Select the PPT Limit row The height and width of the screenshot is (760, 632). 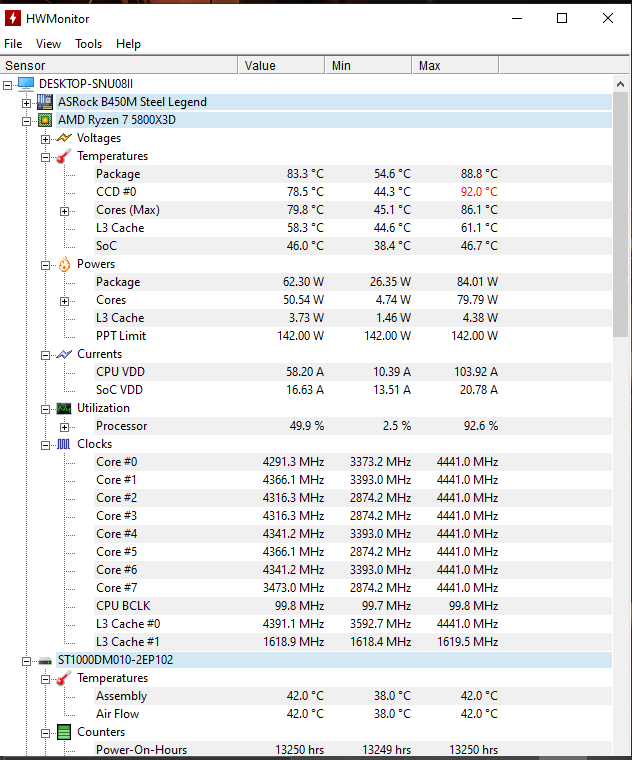(353, 336)
